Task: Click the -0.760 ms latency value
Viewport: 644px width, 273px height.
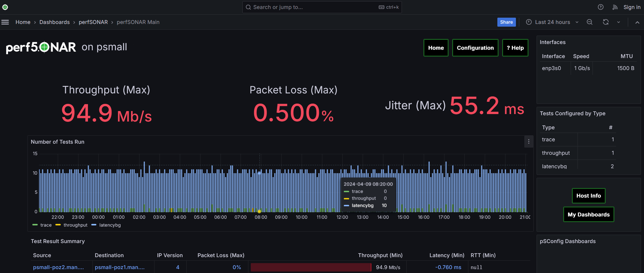Action: point(448,267)
